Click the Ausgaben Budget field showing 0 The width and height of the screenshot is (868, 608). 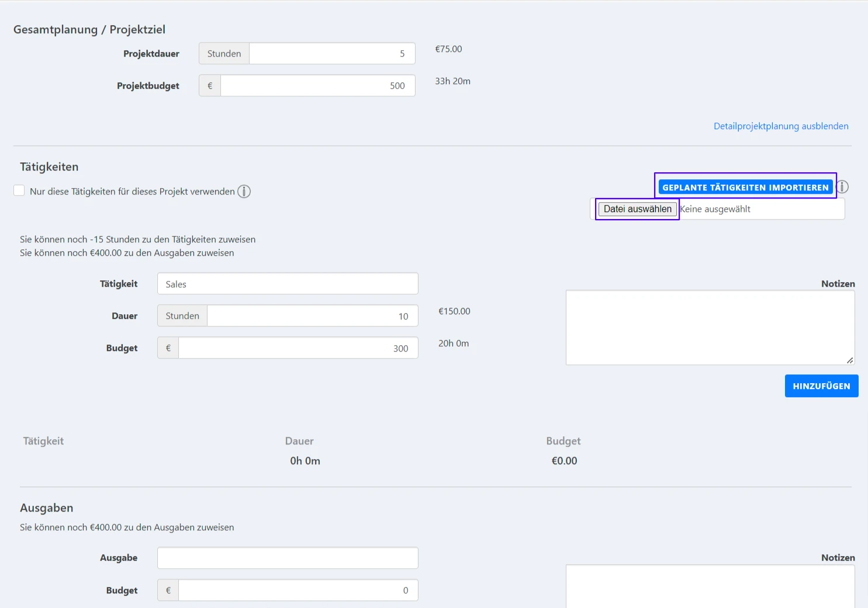click(x=298, y=590)
